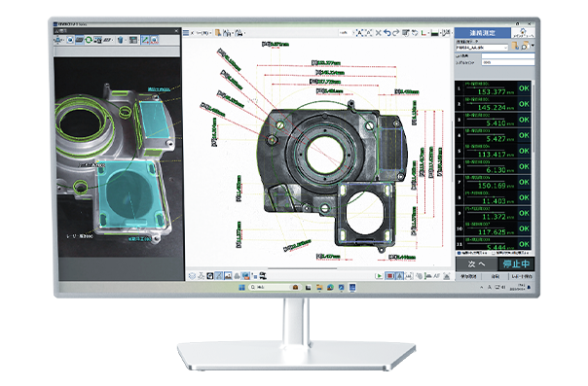Image resolution: width=588 pixels, height=386 pixels.
Task: Select result row 3 with value 5.410
Action: tap(494, 120)
